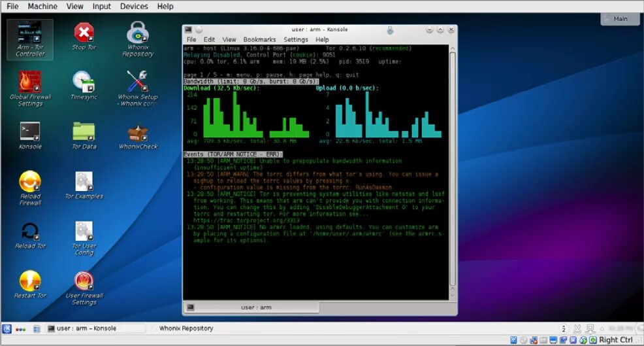Click the clipboard scissors tray icon
Screen dimensions: 644x346
tap(577, 329)
